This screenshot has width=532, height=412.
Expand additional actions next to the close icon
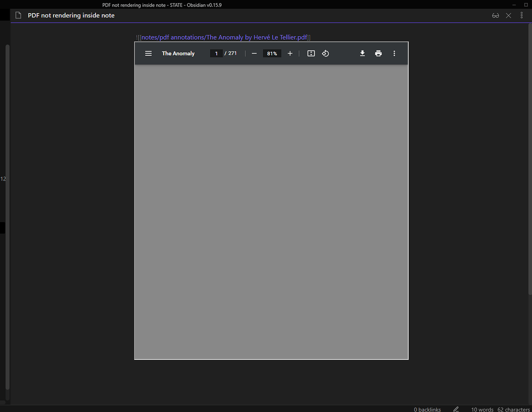coord(521,15)
